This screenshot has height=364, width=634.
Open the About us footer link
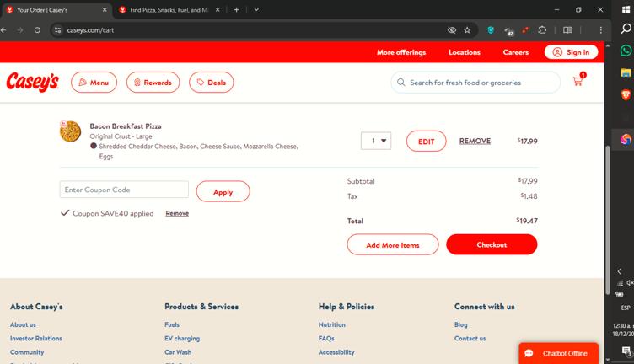23,324
